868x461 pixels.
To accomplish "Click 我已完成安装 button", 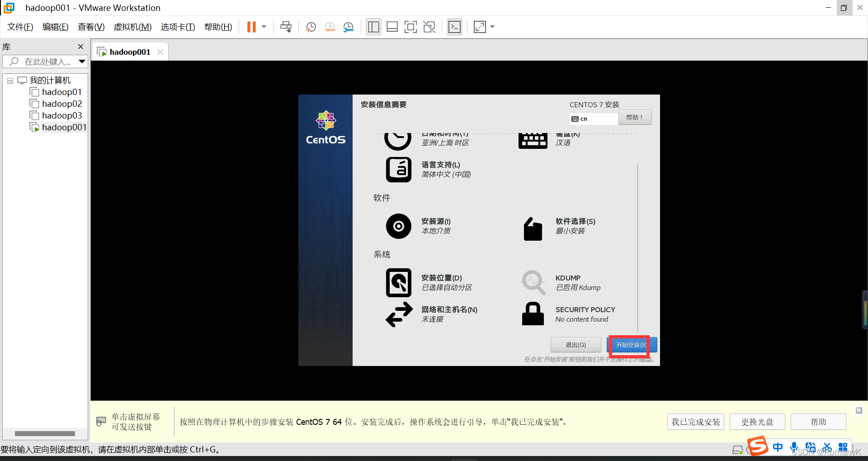I will (696, 422).
